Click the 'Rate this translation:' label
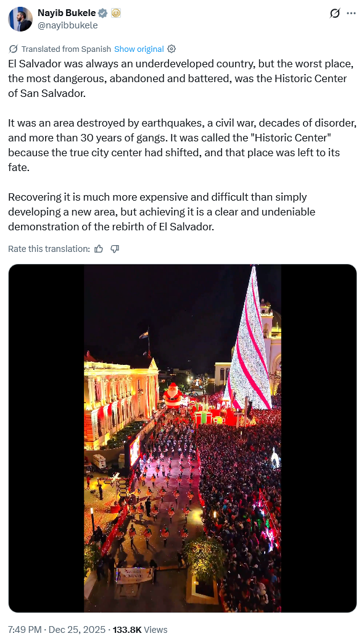 [x=49, y=248]
